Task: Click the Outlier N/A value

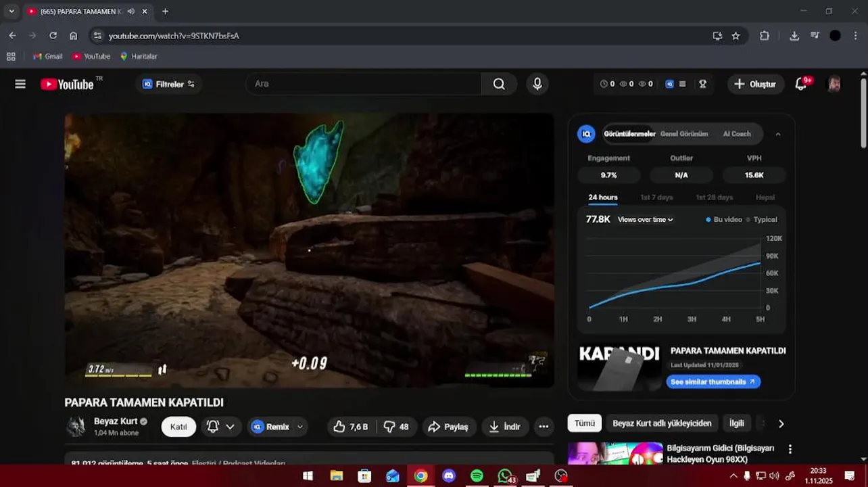Action: pos(681,175)
